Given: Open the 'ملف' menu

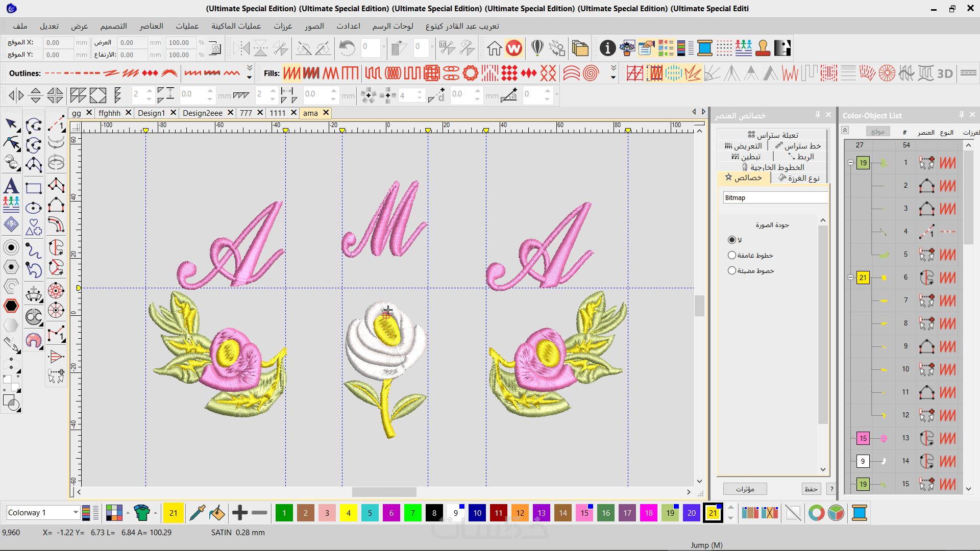Looking at the screenshot, I should (20, 26).
